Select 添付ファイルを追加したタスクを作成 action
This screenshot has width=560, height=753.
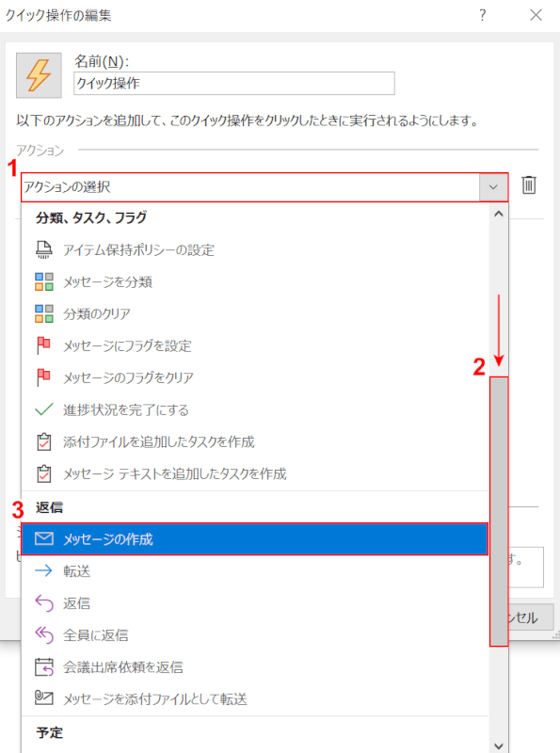255,441
